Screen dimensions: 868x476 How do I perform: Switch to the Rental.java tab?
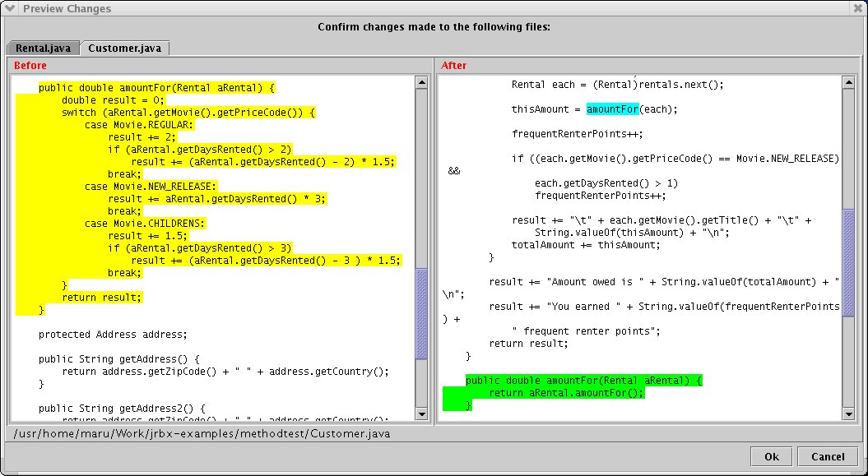43,49
